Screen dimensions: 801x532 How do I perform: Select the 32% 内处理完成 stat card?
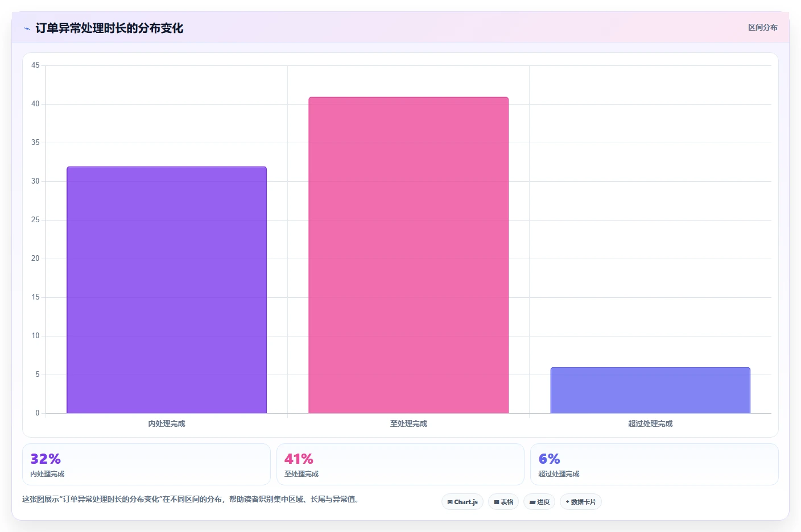146,464
